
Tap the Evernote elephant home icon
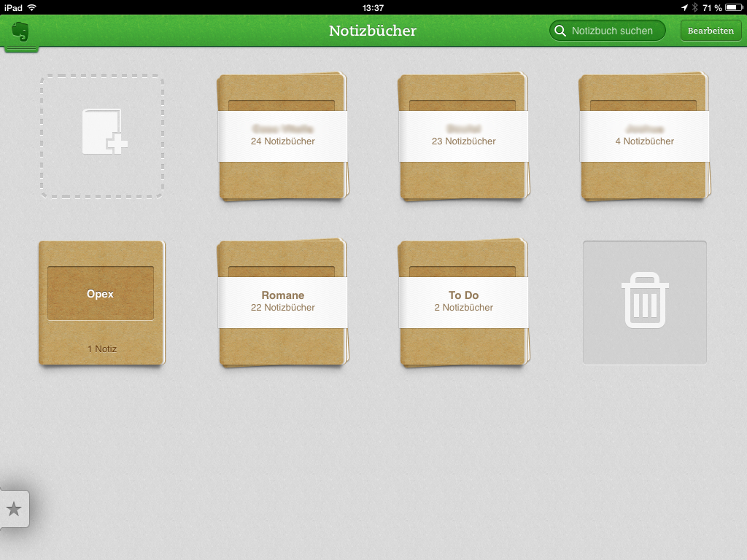coord(20,32)
